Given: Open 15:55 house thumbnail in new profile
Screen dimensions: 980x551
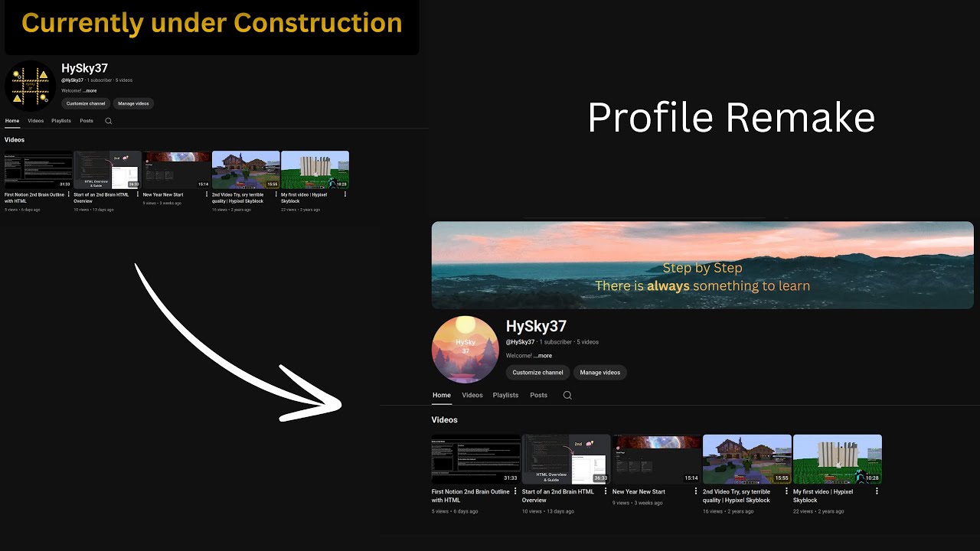Looking at the screenshot, I should click(x=747, y=459).
